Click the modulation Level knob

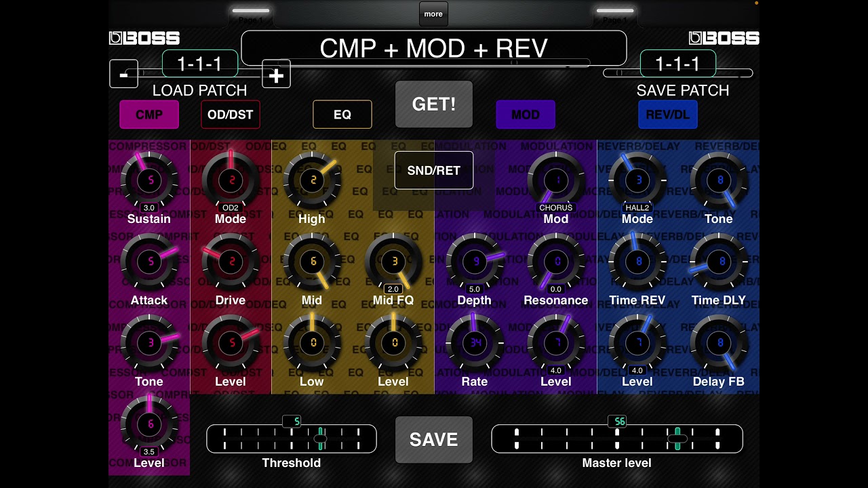click(x=556, y=343)
